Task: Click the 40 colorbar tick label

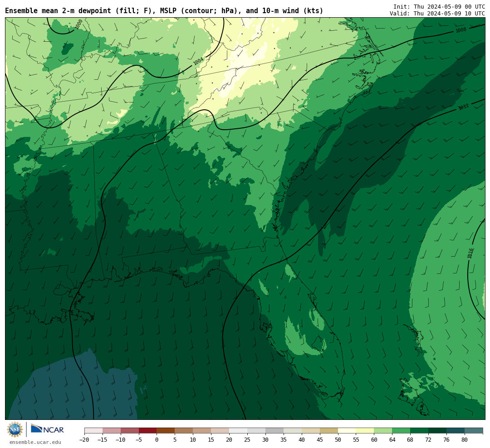Action: (x=302, y=440)
